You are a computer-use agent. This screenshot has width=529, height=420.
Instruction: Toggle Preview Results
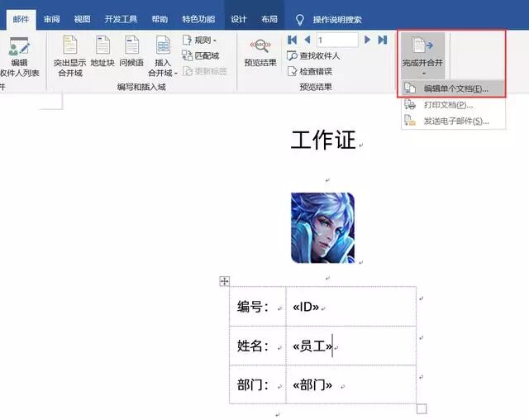click(260, 53)
